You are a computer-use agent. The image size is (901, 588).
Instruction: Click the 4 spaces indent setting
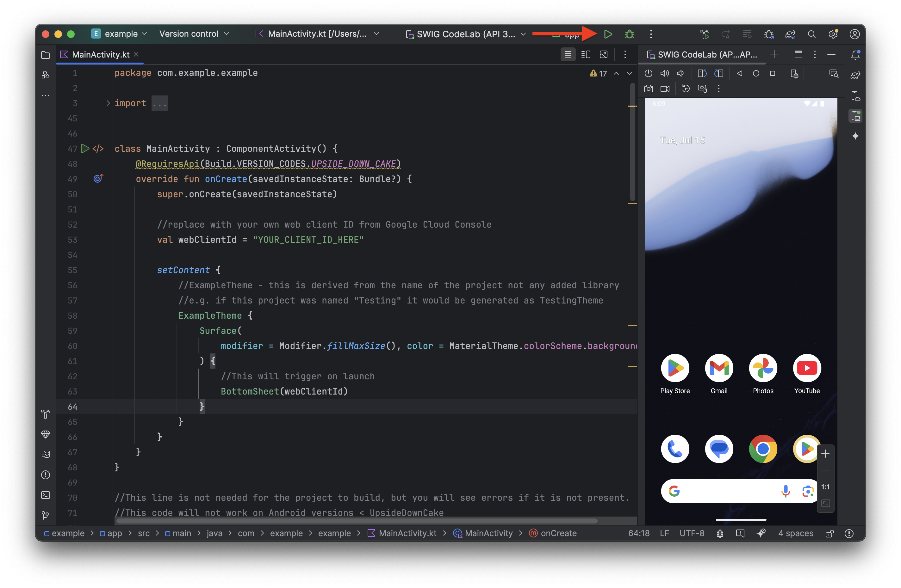coord(795,533)
